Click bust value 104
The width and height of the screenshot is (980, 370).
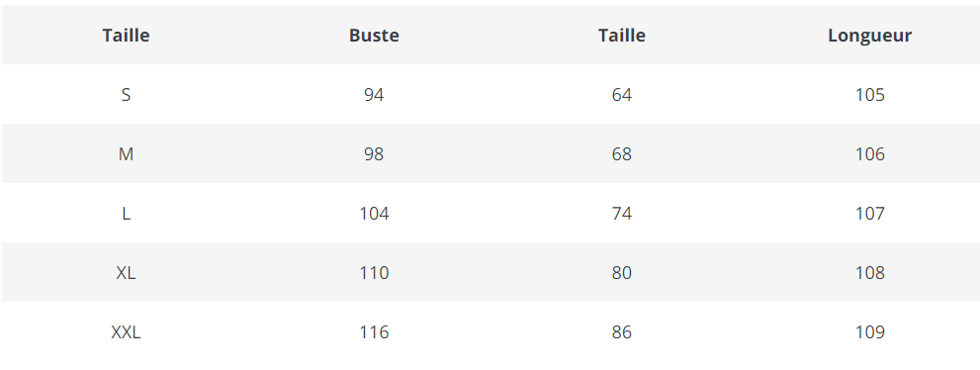coord(374,214)
